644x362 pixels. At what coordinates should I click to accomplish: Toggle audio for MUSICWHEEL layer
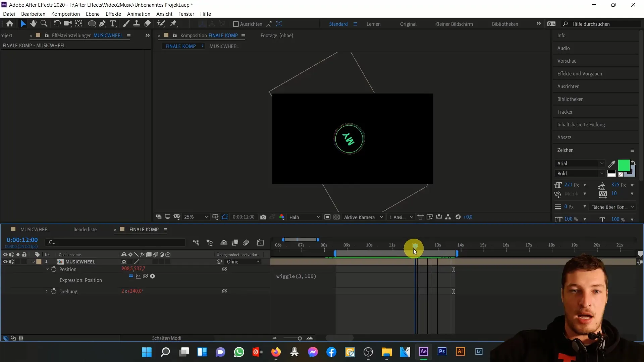(11, 262)
